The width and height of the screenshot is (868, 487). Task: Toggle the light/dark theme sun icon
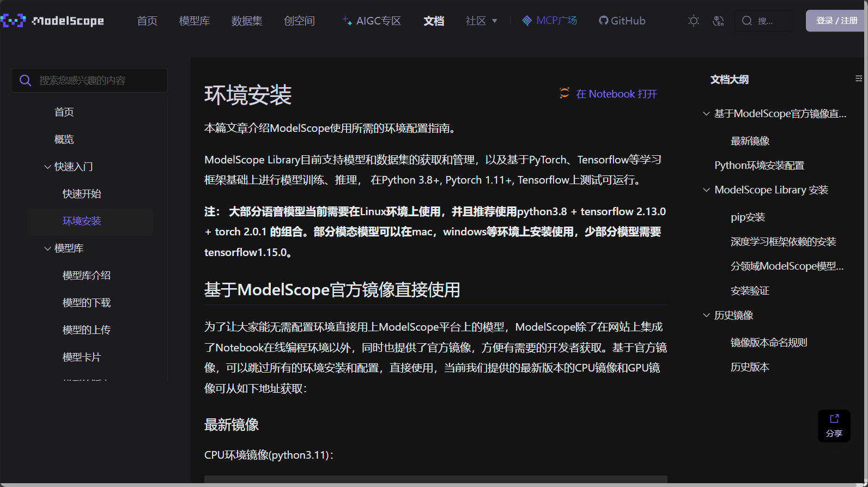694,21
